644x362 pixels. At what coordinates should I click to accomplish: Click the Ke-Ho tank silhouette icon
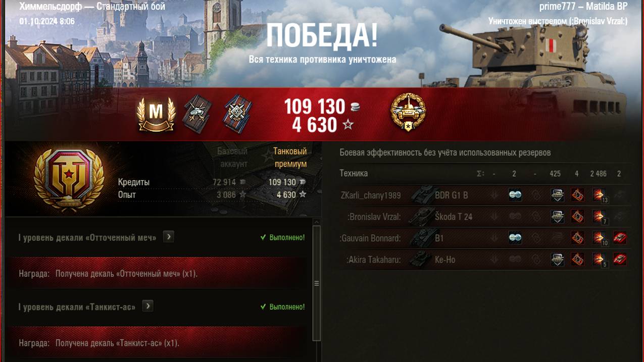click(420, 260)
